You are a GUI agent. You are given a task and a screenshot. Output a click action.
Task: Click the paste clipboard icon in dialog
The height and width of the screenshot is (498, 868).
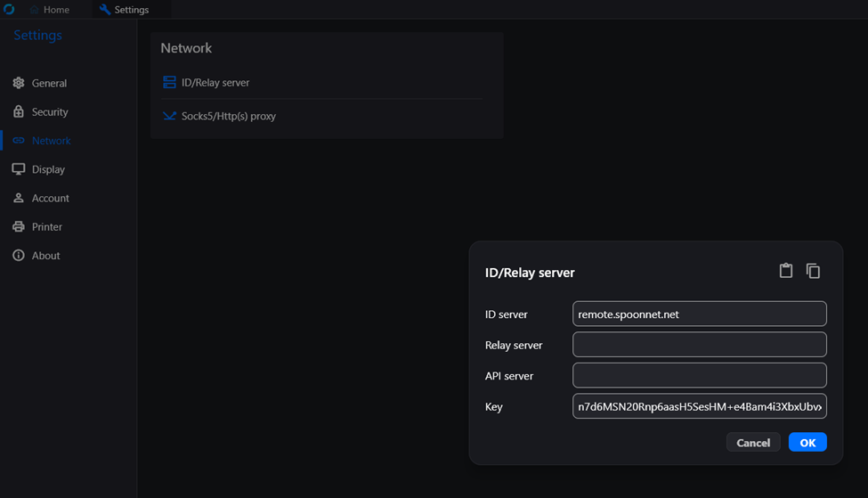[x=785, y=270]
